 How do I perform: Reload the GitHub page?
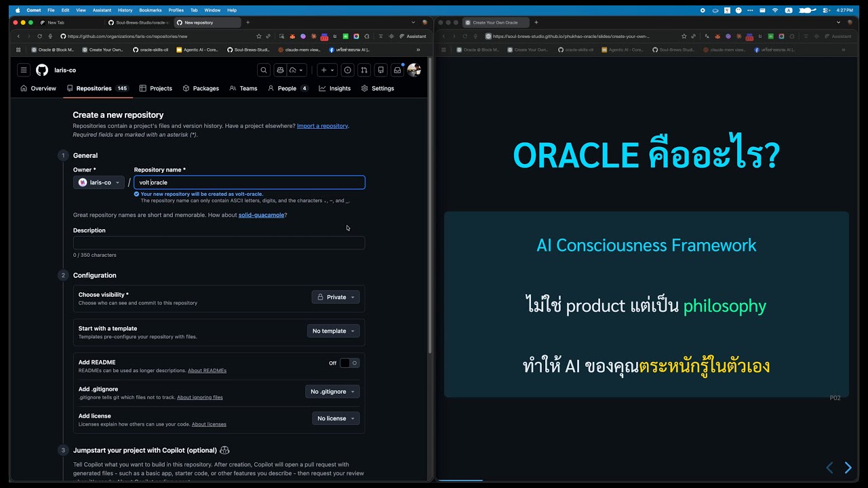(x=39, y=36)
